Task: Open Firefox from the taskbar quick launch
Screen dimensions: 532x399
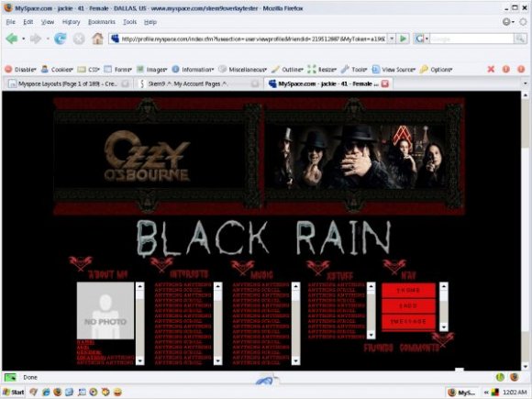Action: coord(57,393)
